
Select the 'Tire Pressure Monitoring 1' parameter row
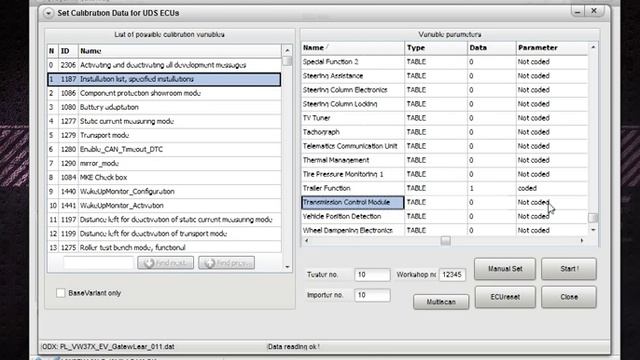[x=444, y=174]
